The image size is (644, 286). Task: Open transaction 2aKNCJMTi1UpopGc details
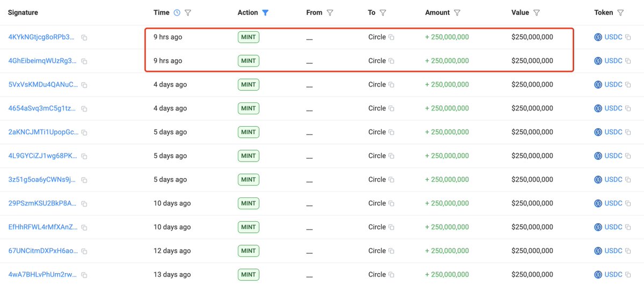(43, 132)
